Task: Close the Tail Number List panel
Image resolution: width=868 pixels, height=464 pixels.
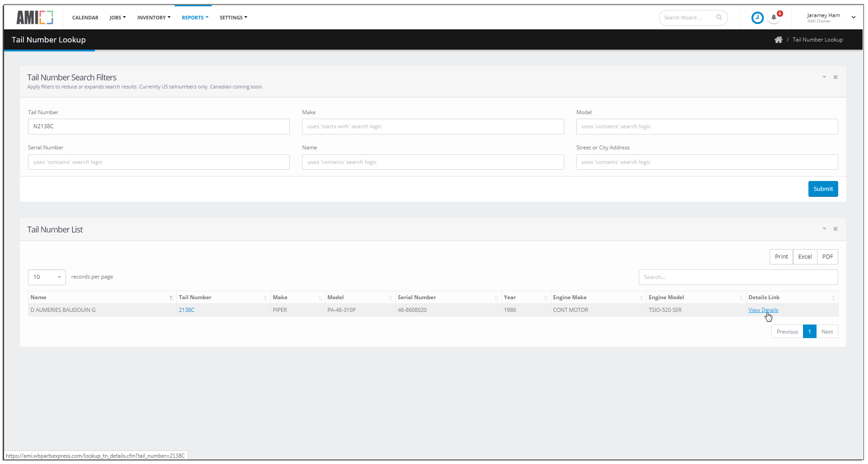Action: [836, 229]
